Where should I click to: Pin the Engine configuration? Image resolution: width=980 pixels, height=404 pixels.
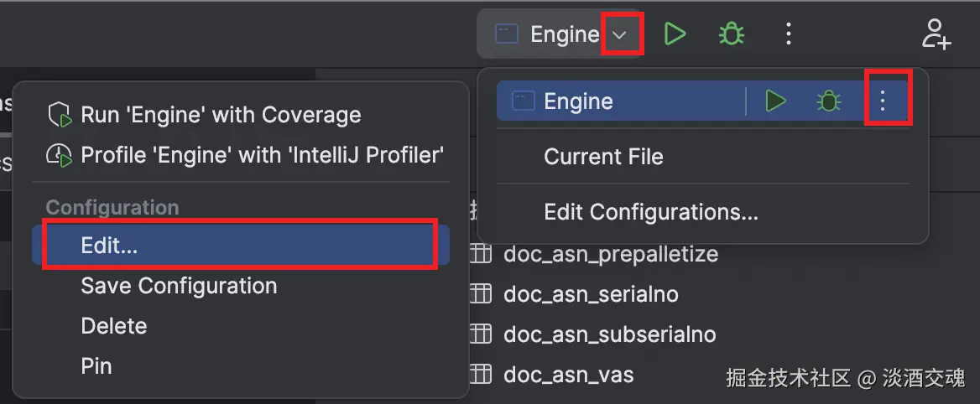point(96,366)
